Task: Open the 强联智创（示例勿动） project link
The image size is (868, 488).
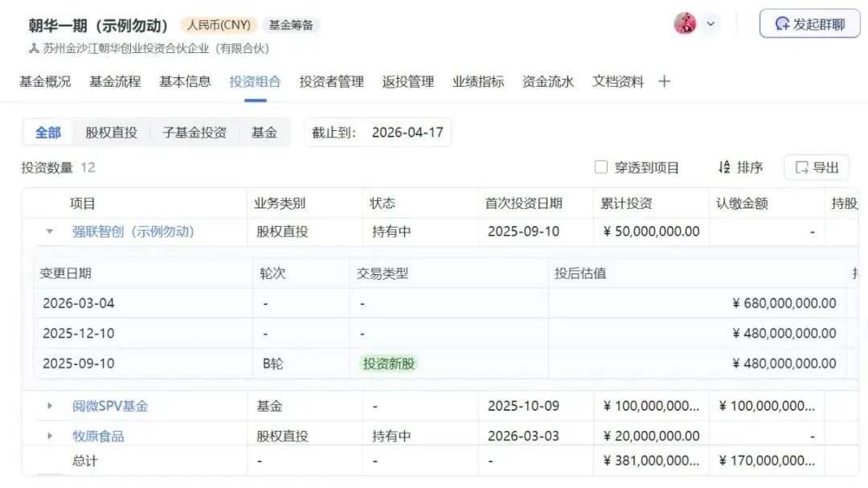Action: pyautogui.click(x=133, y=232)
